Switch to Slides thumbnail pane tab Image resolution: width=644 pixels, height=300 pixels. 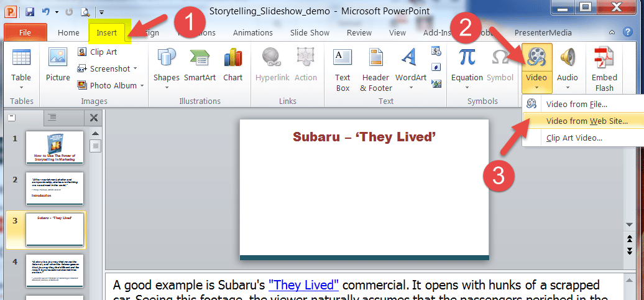coord(24,118)
